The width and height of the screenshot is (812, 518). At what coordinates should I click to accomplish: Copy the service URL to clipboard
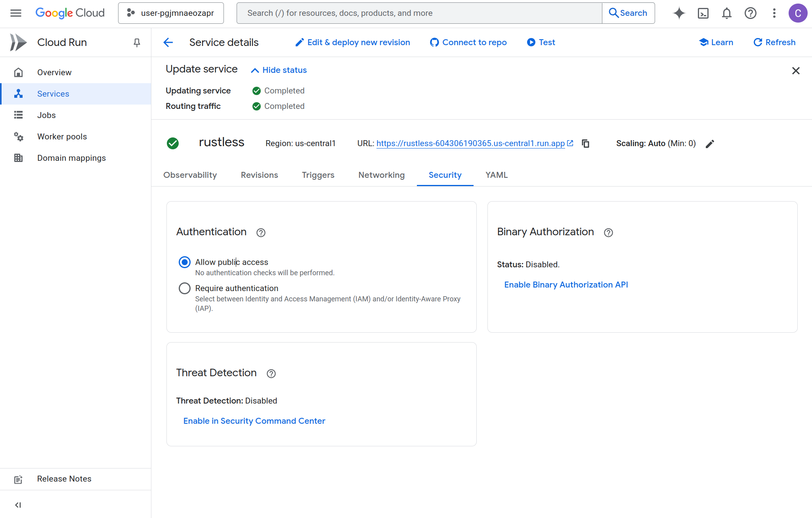point(586,143)
